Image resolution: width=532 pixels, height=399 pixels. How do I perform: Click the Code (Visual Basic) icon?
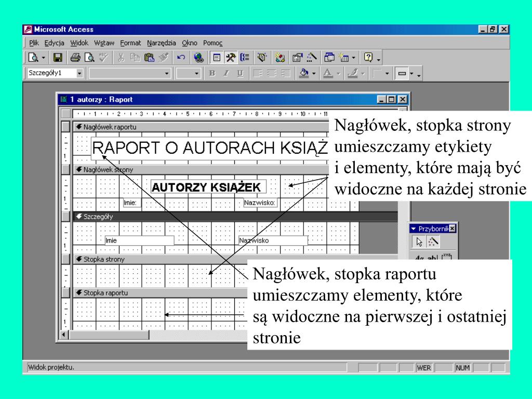[x=280, y=58]
